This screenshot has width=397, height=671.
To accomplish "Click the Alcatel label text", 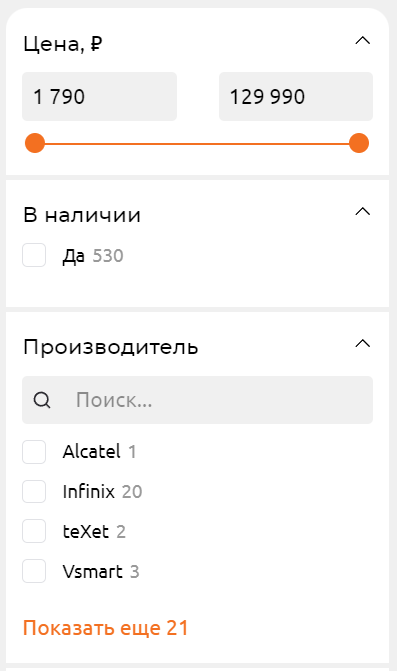I will click(x=92, y=452).
